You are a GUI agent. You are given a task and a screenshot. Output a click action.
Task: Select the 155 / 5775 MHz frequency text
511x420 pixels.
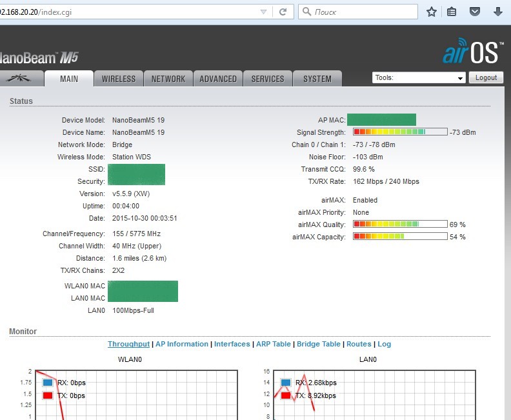click(x=136, y=234)
